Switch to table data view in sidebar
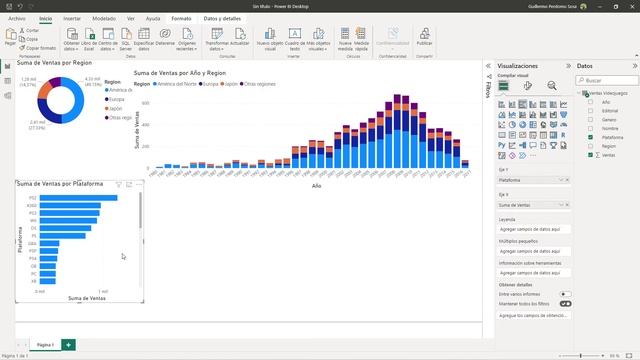 [x=7, y=81]
